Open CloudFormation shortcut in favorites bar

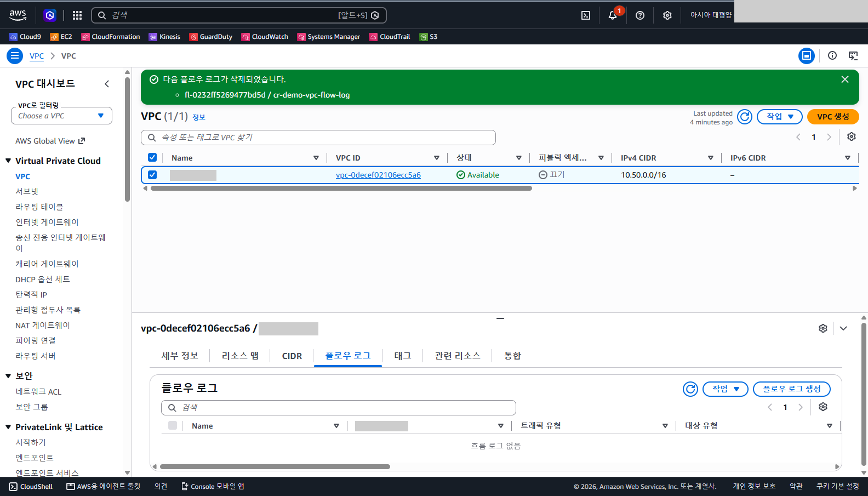click(x=111, y=37)
